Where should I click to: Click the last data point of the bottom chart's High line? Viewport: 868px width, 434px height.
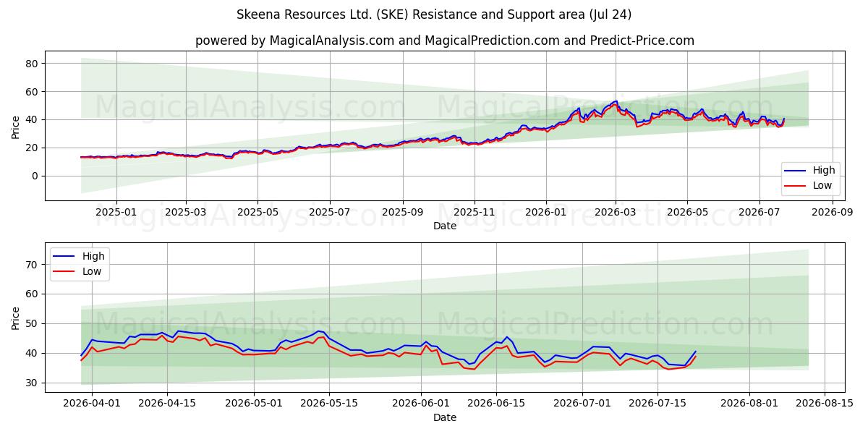695,352
